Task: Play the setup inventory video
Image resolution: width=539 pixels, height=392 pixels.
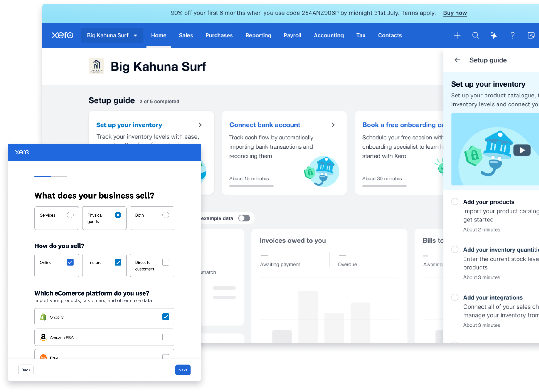Action: (x=522, y=150)
